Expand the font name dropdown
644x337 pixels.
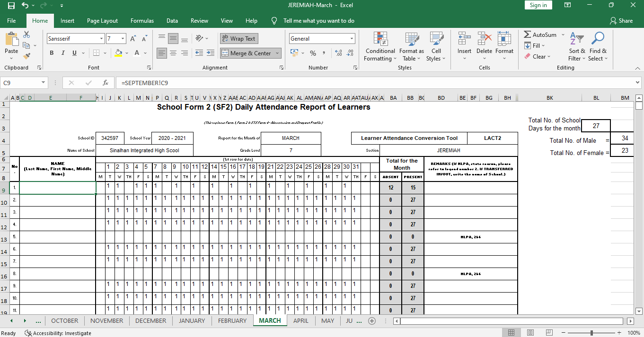point(101,39)
